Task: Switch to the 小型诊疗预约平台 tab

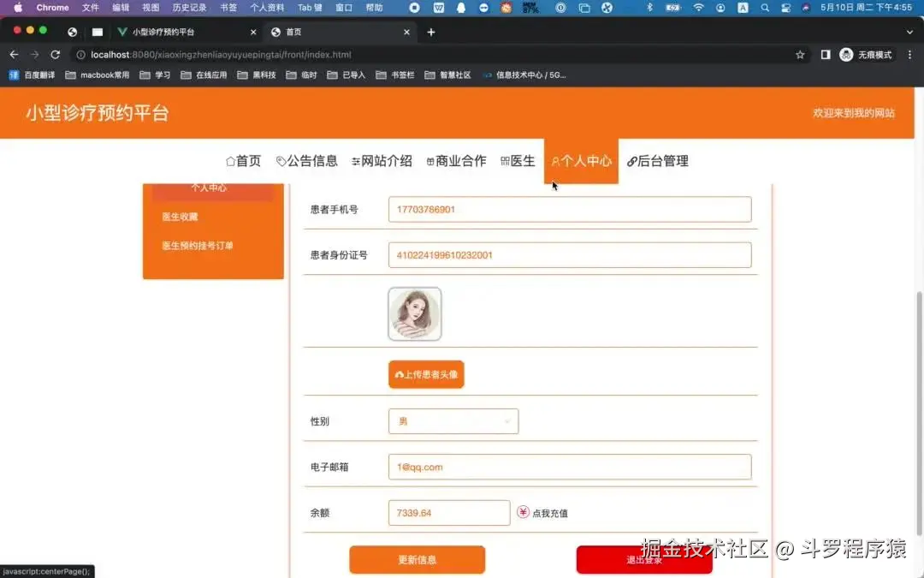Action: (187, 32)
